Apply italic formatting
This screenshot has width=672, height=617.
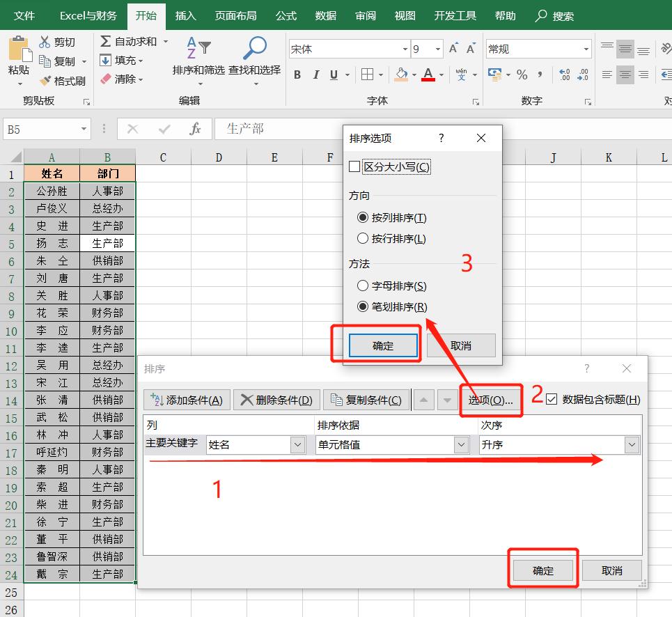pos(315,74)
